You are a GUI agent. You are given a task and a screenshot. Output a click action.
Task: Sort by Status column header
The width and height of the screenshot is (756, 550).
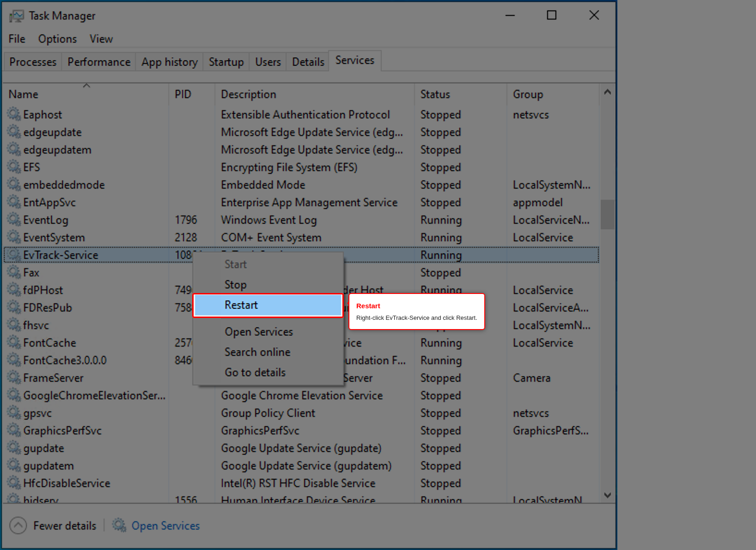461,94
